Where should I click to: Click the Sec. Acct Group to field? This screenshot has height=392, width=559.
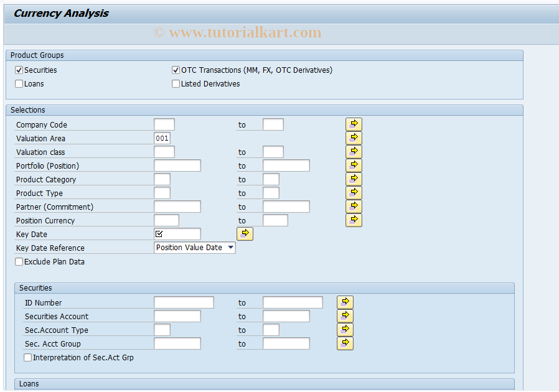[x=286, y=343]
